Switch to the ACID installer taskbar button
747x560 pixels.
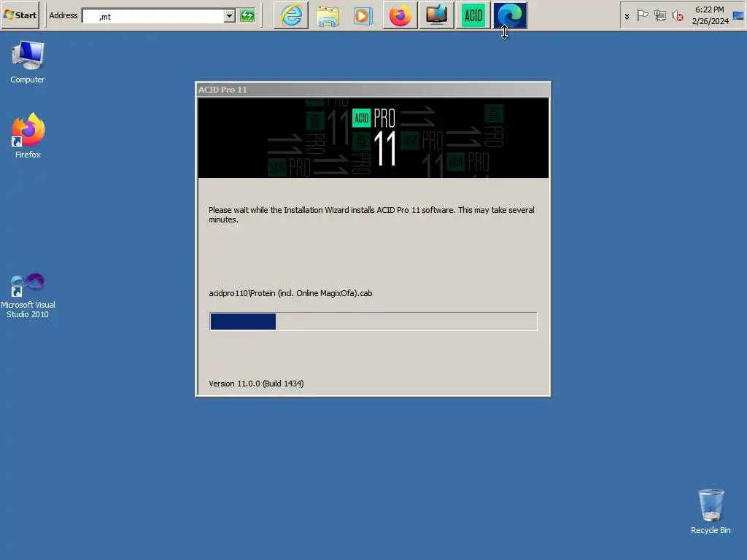473,15
